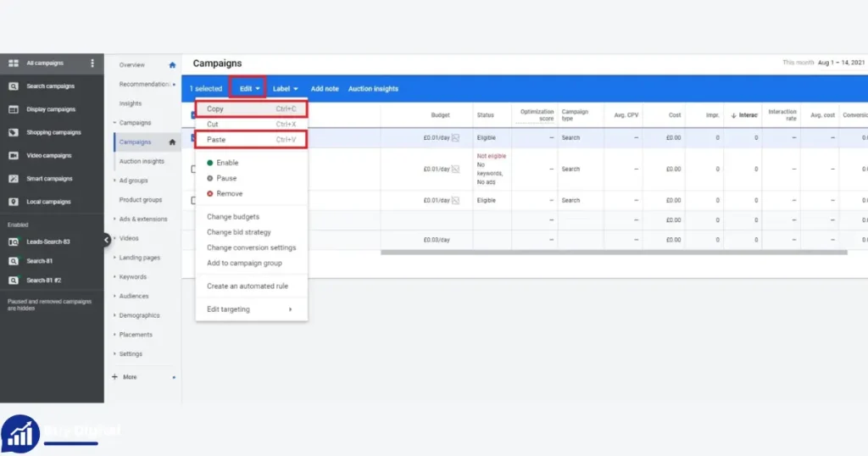Select Change bid strategy menu entry

click(239, 232)
